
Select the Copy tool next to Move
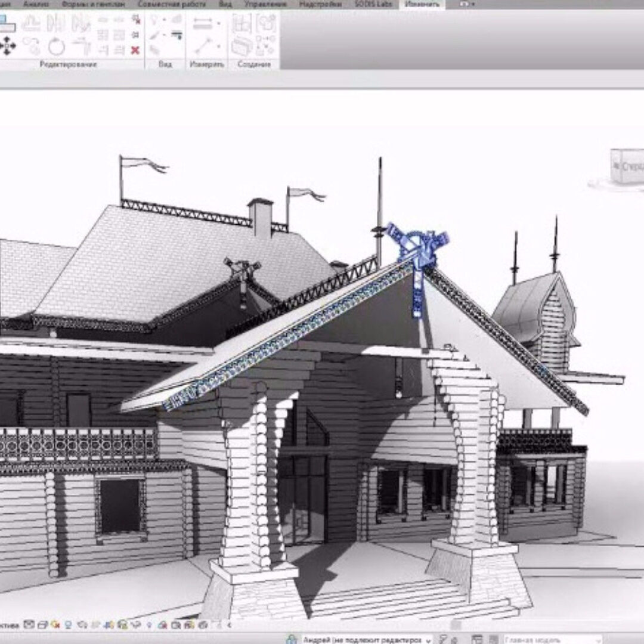tap(31, 46)
